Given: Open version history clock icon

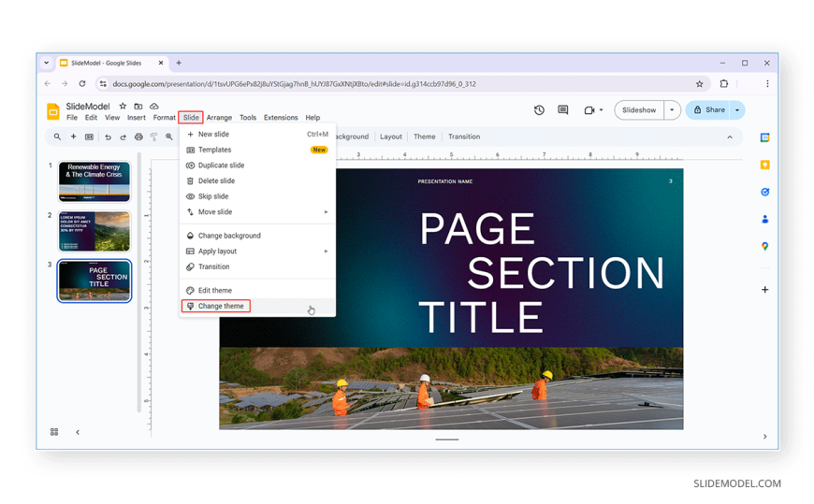Looking at the screenshot, I should click(x=539, y=110).
